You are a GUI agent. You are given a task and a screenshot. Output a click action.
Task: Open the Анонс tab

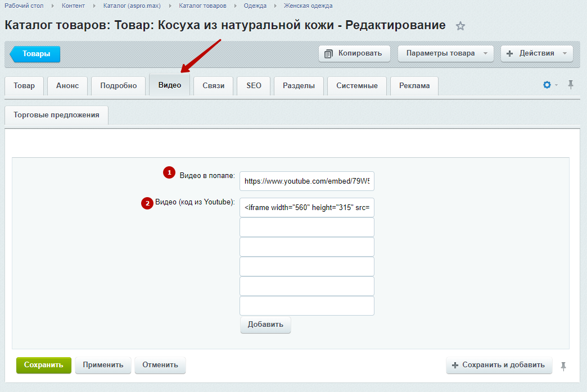click(67, 86)
